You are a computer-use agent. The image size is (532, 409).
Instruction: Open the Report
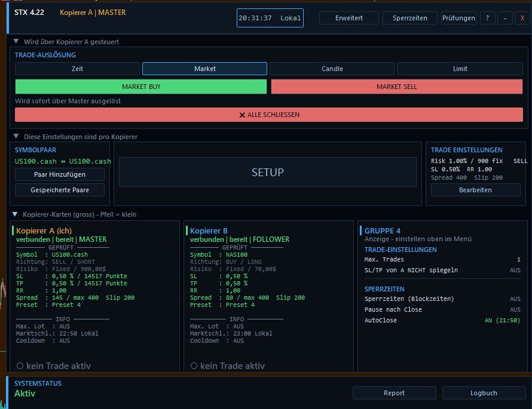click(395, 393)
